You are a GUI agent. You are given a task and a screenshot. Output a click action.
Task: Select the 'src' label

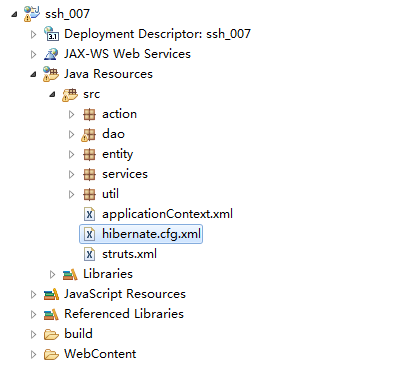pyautogui.click(x=91, y=94)
